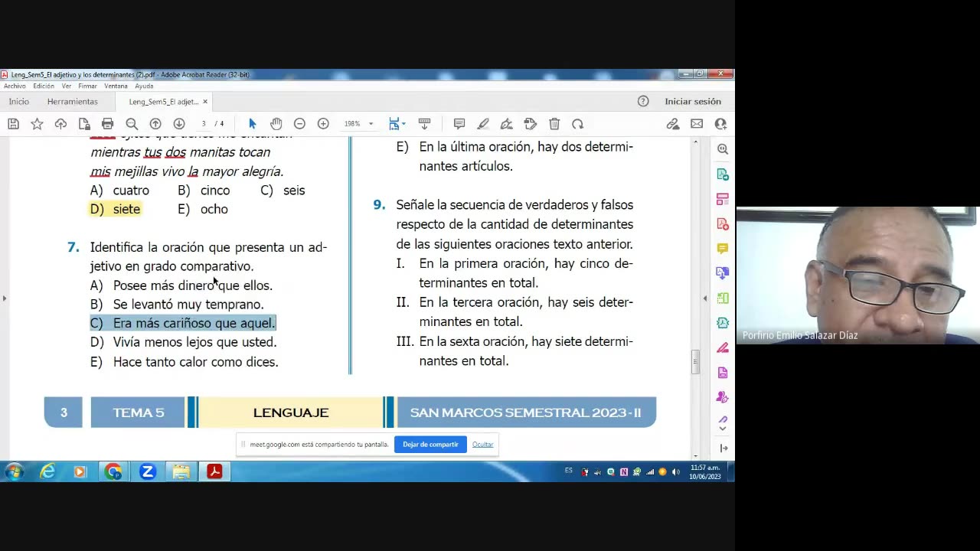Open Zoom from the taskbar

click(148, 472)
